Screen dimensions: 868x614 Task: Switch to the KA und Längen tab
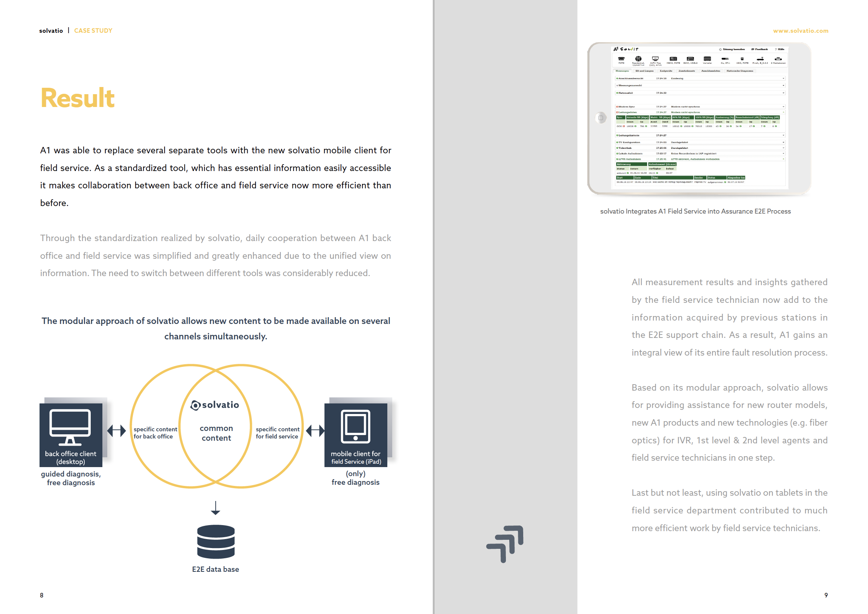point(644,71)
